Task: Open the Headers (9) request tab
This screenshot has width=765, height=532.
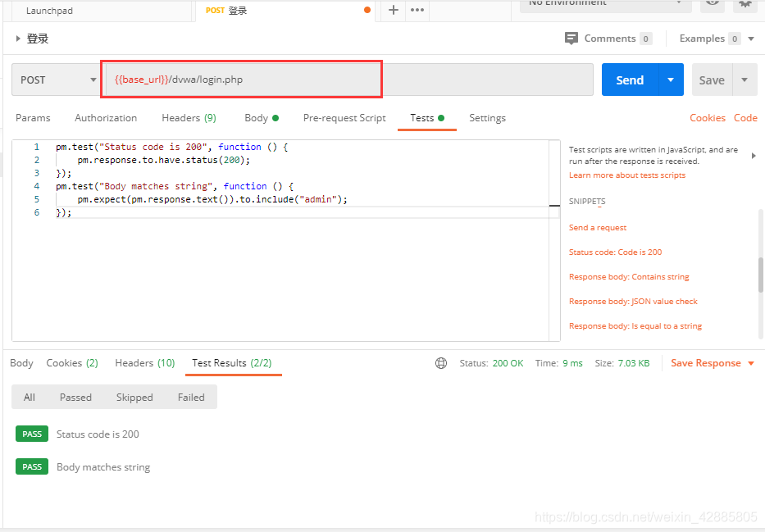Action: click(189, 118)
